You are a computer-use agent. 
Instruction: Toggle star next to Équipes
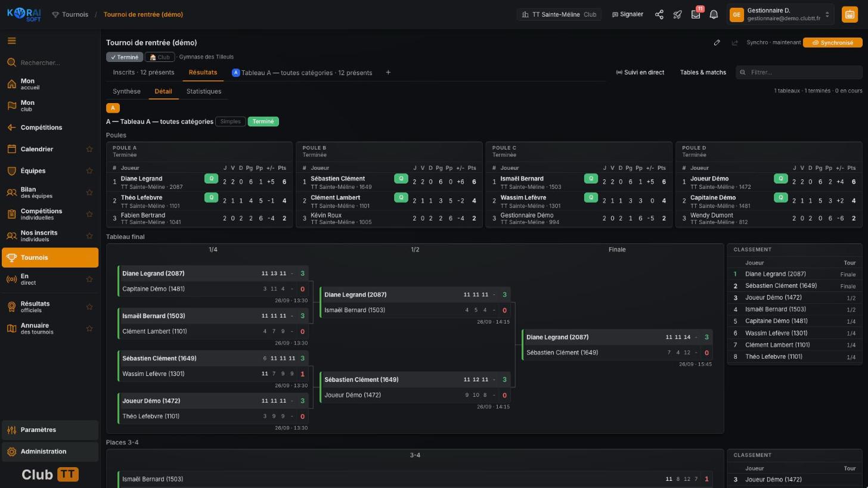(89, 171)
